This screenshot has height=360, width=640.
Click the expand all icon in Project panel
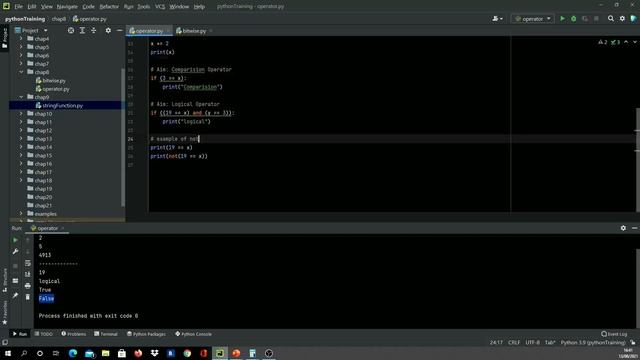click(x=82, y=31)
